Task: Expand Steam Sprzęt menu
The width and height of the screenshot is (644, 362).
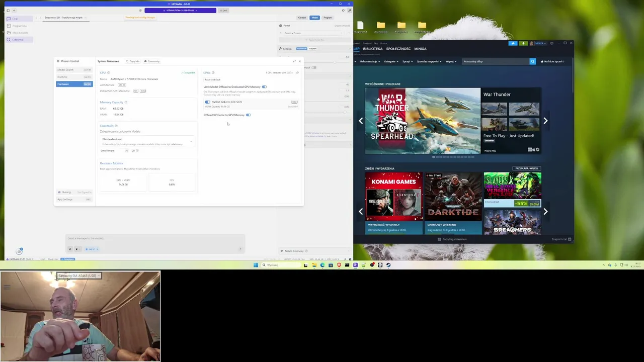Action: (x=407, y=61)
